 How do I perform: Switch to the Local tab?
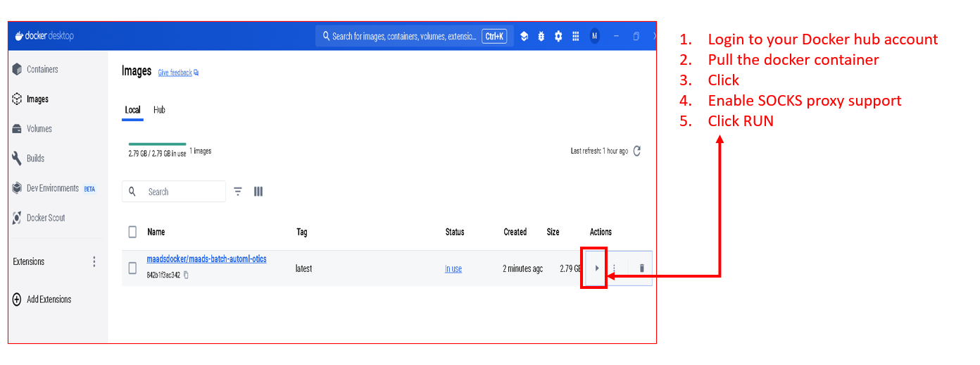tap(132, 110)
